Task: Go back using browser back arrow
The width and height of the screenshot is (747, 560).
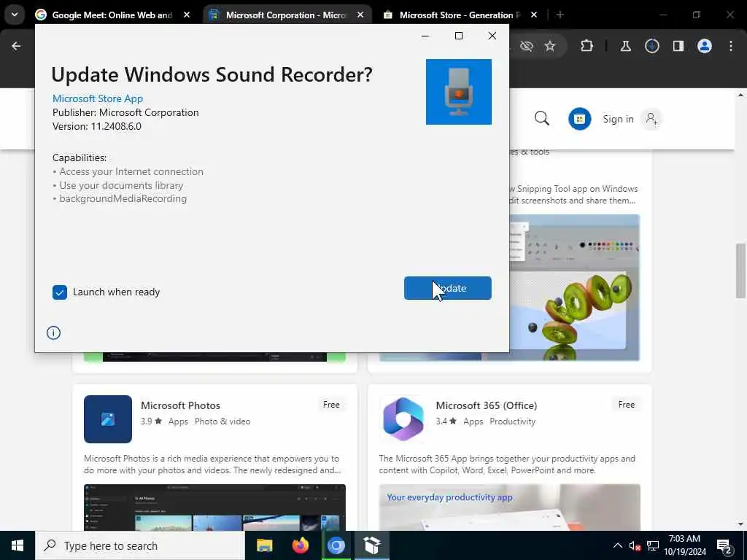Action: pos(16,46)
